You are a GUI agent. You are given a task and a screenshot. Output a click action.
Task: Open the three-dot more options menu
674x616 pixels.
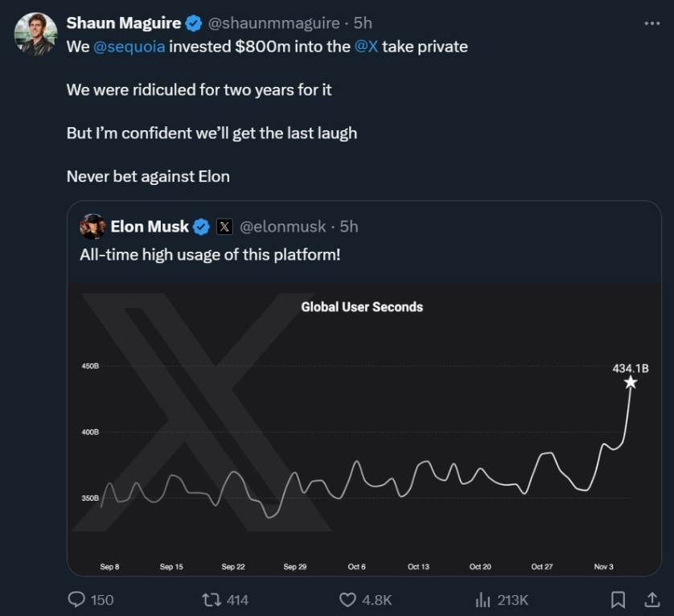pyautogui.click(x=651, y=23)
